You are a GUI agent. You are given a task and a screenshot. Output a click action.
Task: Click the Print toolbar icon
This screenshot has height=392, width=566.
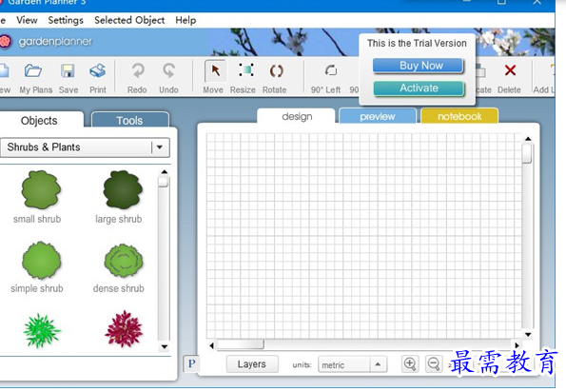[97, 70]
